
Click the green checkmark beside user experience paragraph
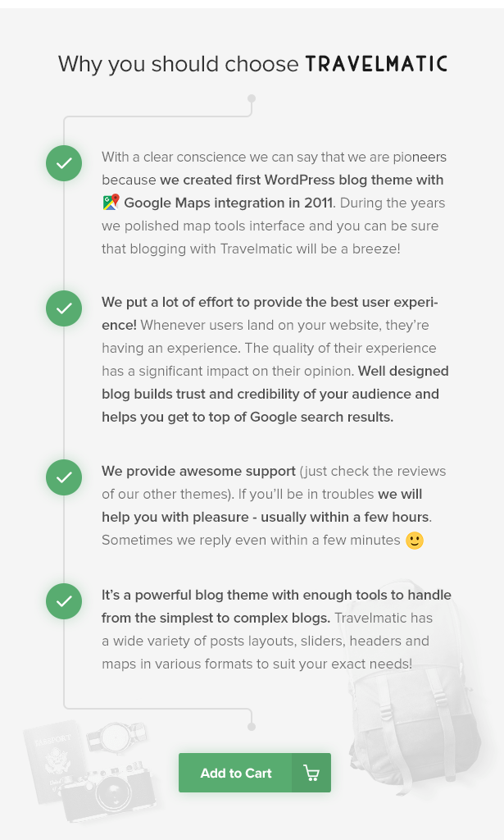(64, 308)
